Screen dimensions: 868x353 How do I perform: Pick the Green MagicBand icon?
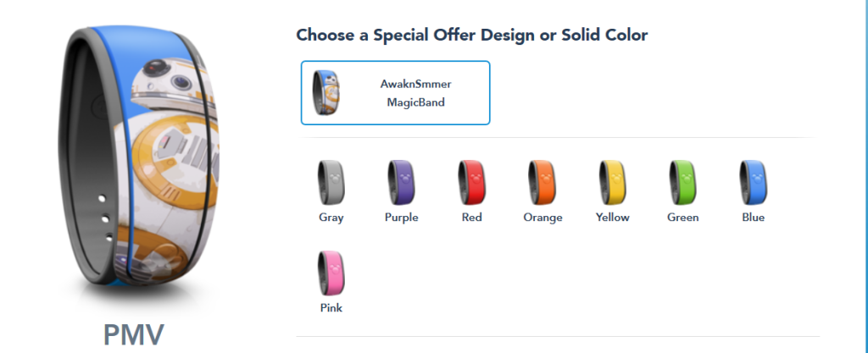point(683,183)
